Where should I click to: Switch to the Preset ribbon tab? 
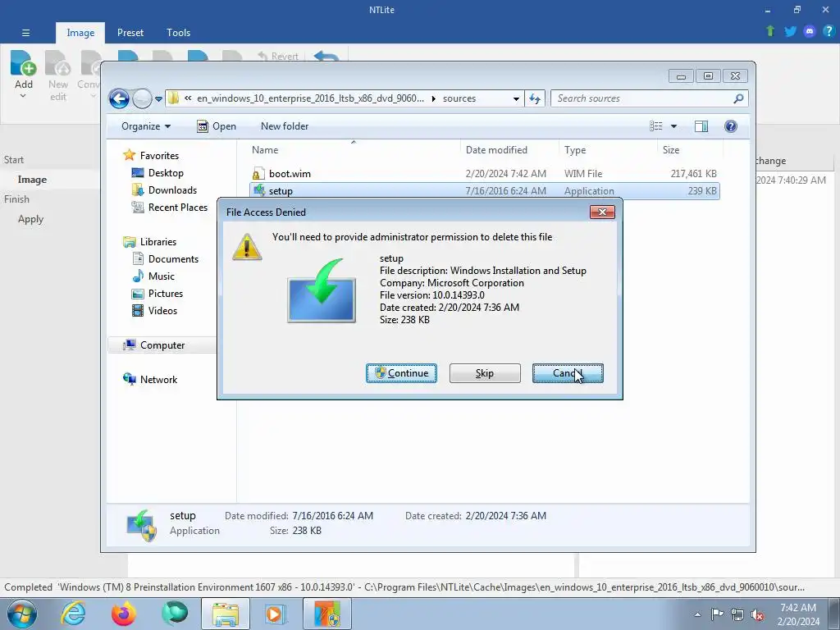pos(130,33)
